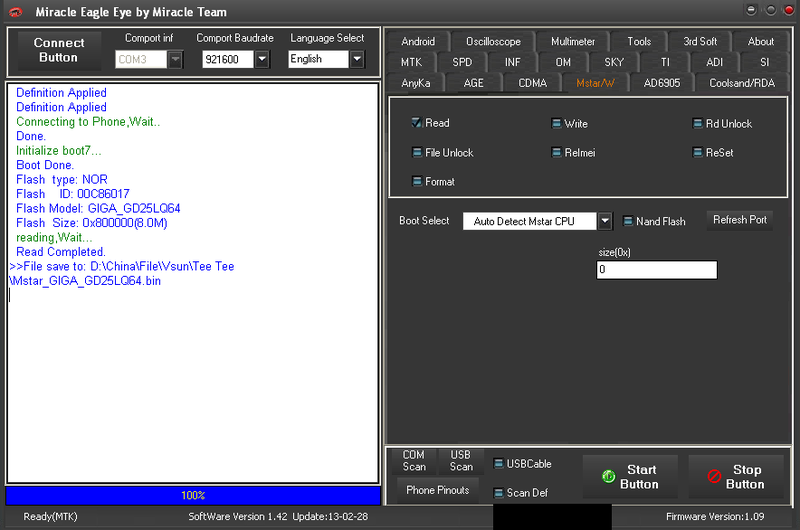Run the USB Scan button
The height and width of the screenshot is (530, 800).
[x=461, y=461]
